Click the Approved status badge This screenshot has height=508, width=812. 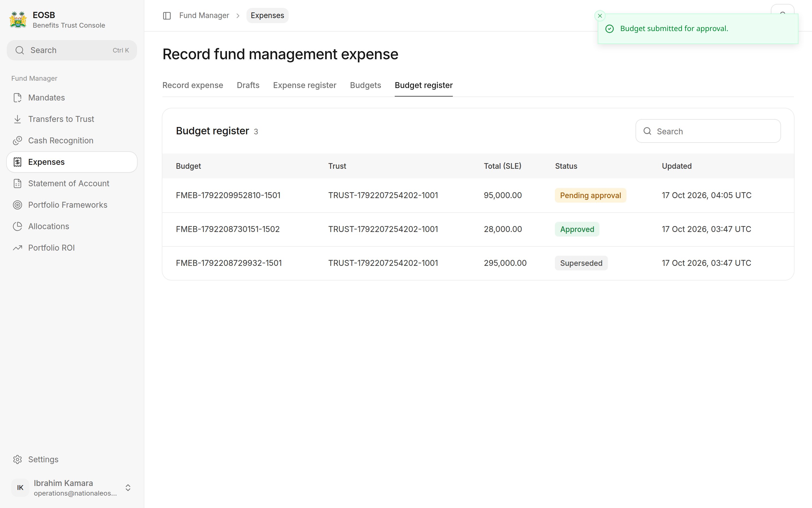[577, 229]
